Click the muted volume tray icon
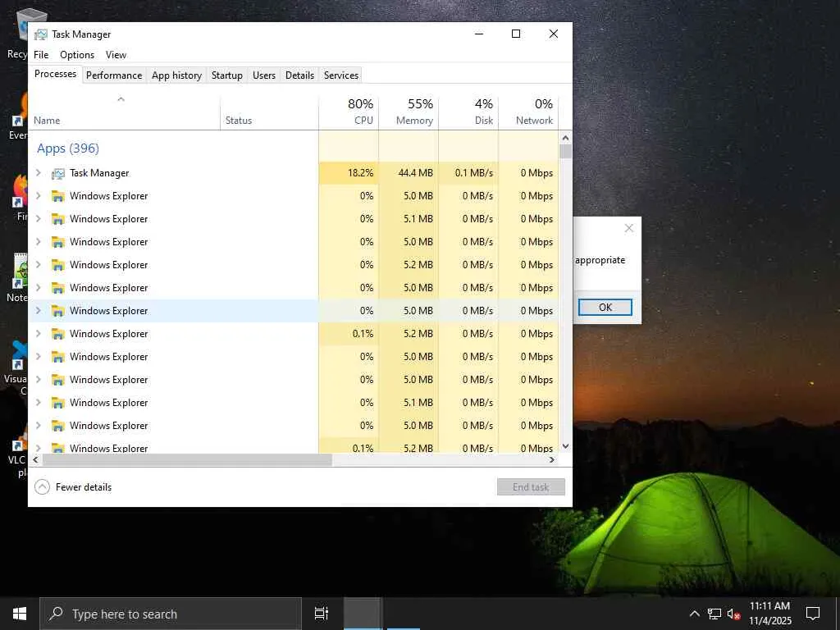Viewport: 840px width, 630px height. pos(733,614)
